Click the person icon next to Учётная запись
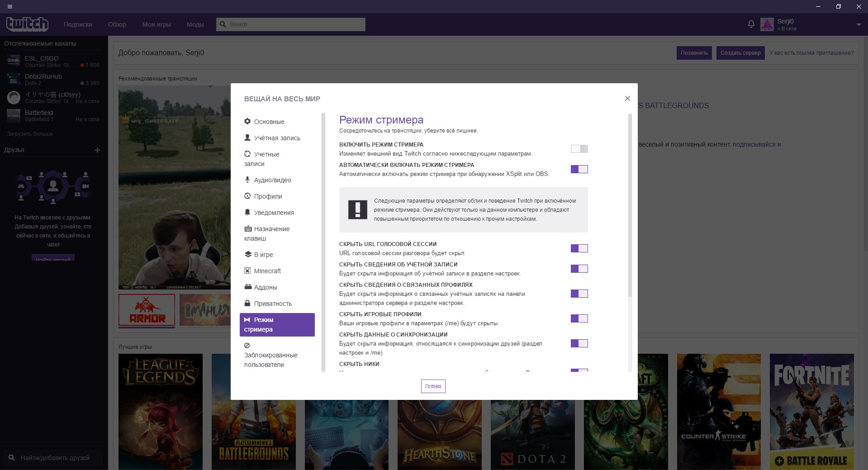Screen dimensions: 868x470 (x=247, y=138)
